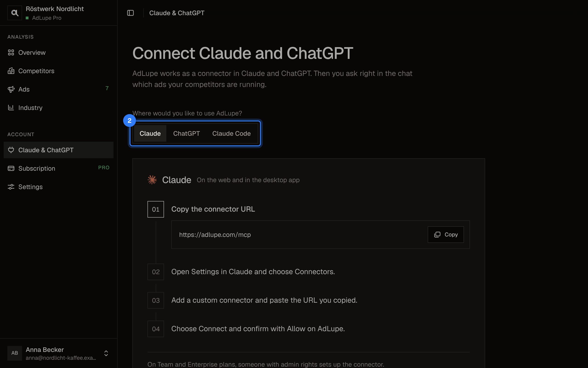Open Industry via the bar chart icon

click(11, 108)
